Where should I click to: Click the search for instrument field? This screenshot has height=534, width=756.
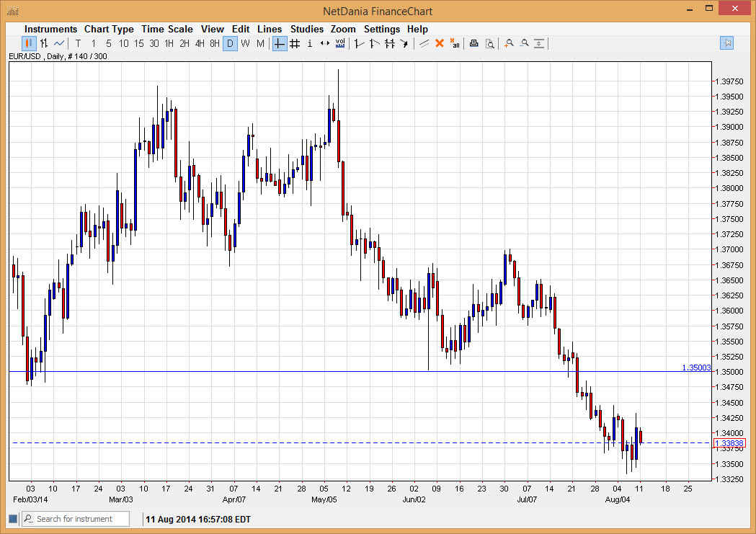(76, 518)
